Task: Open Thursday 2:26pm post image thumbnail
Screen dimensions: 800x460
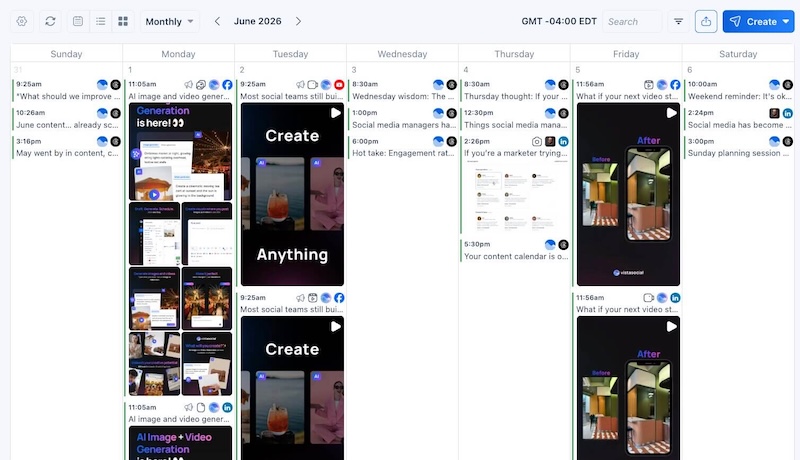Action: coord(516,196)
